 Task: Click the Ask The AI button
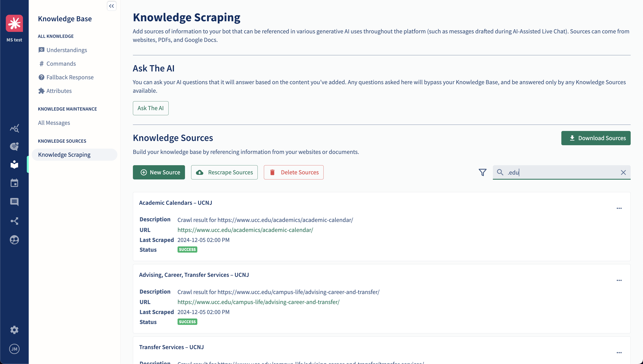coord(151,108)
